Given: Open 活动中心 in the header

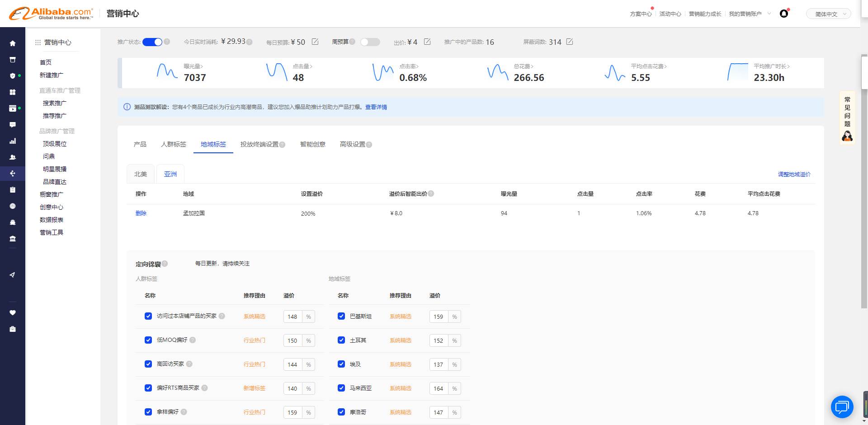Looking at the screenshot, I should [670, 14].
